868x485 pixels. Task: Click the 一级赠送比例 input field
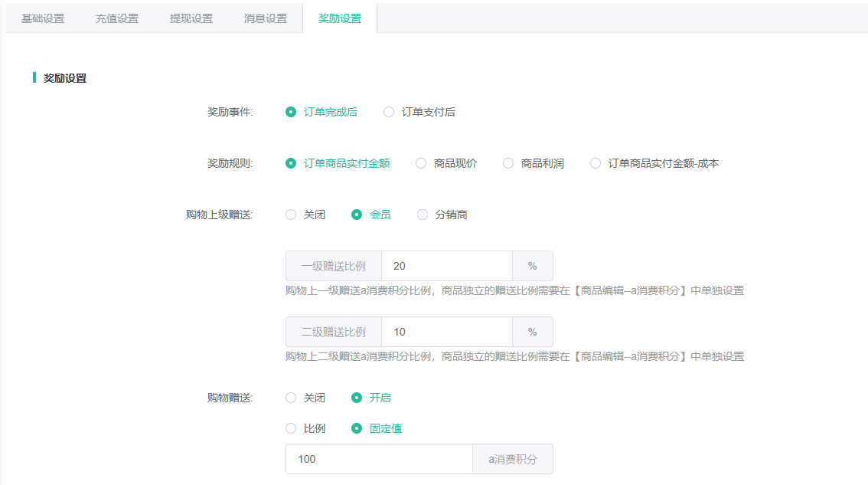(x=446, y=266)
